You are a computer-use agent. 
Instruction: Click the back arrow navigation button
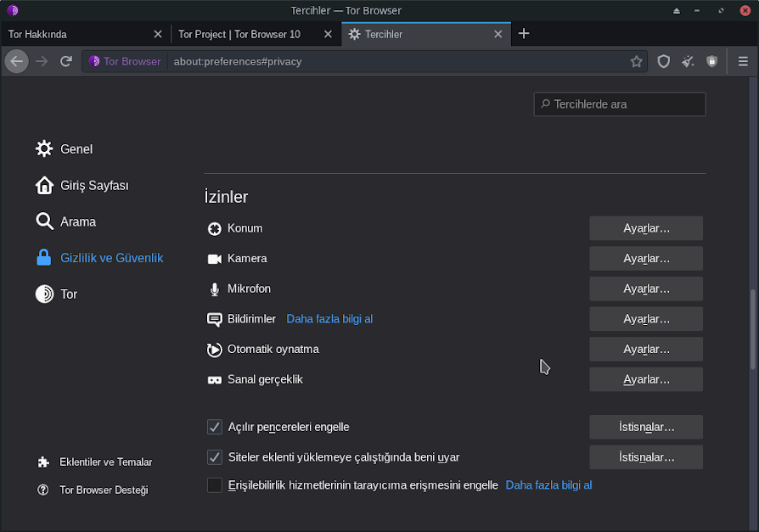tap(16, 61)
